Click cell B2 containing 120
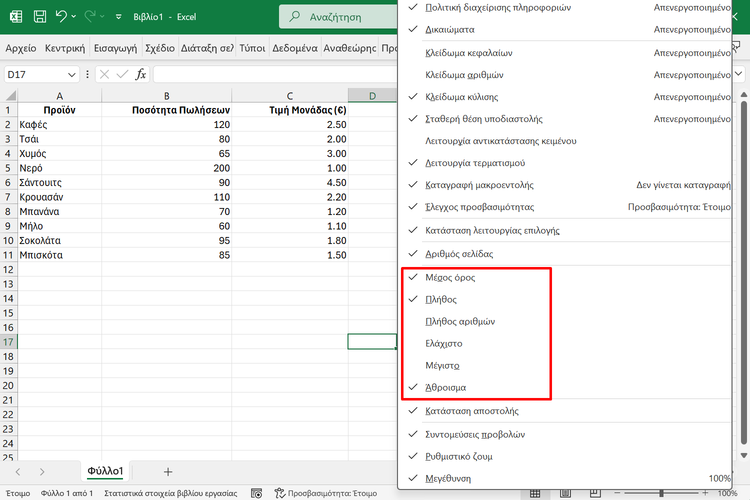 click(167, 124)
